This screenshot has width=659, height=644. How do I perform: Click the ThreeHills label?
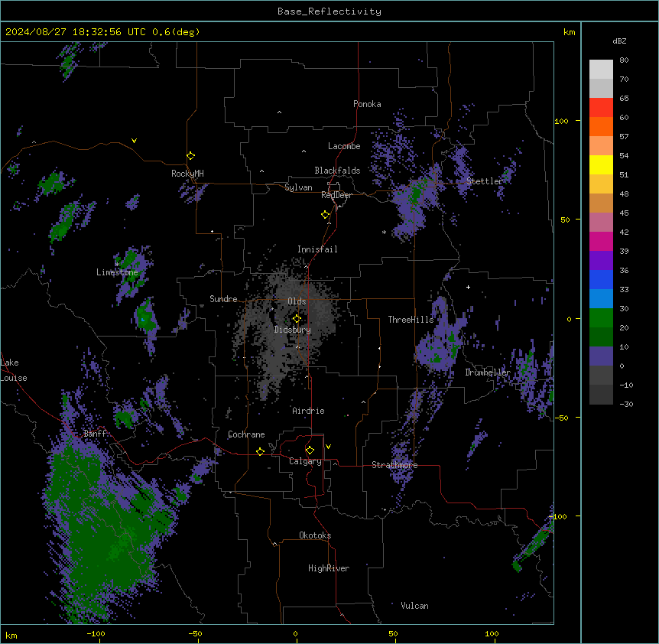click(411, 320)
